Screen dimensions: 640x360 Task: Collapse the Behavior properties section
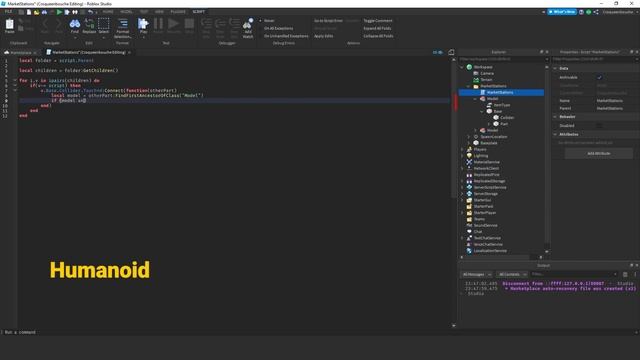[555, 117]
